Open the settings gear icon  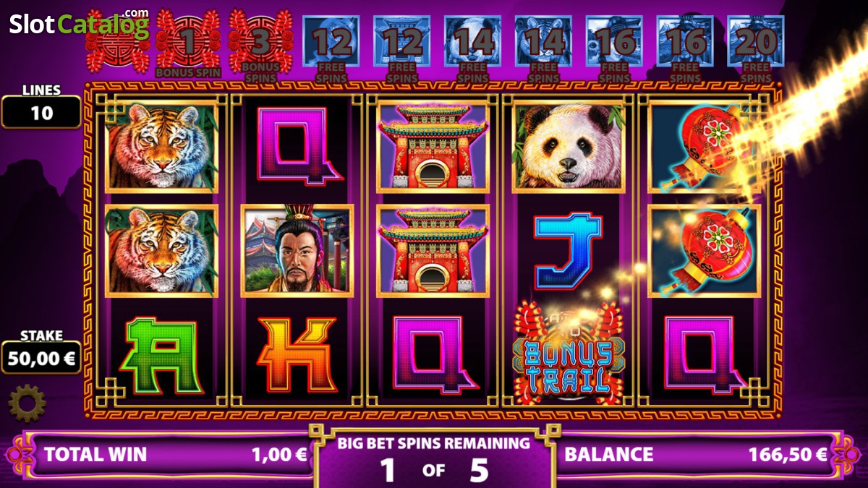pyautogui.click(x=27, y=403)
